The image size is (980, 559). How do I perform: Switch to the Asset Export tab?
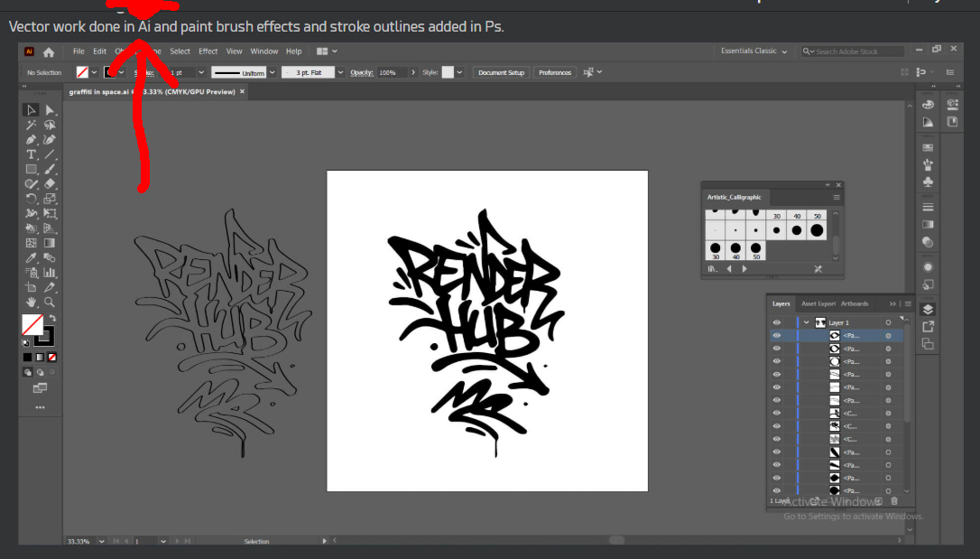(818, 304)
